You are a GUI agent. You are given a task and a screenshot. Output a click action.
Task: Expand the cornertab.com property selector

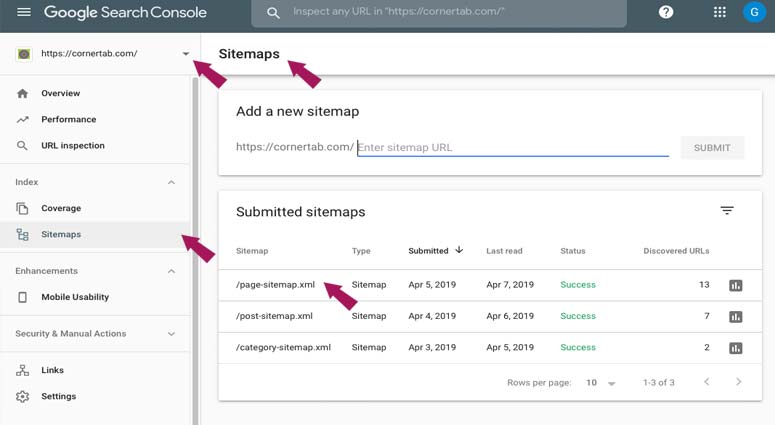(185, 54)
